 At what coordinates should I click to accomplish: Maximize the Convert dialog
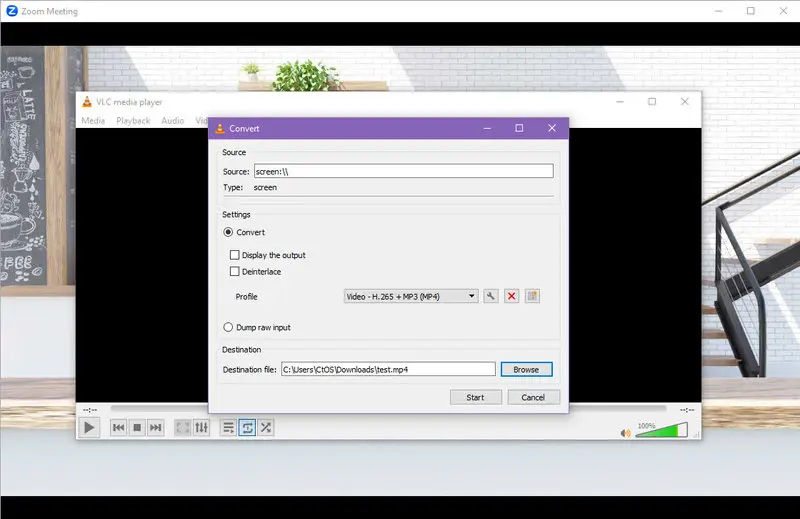519,128
